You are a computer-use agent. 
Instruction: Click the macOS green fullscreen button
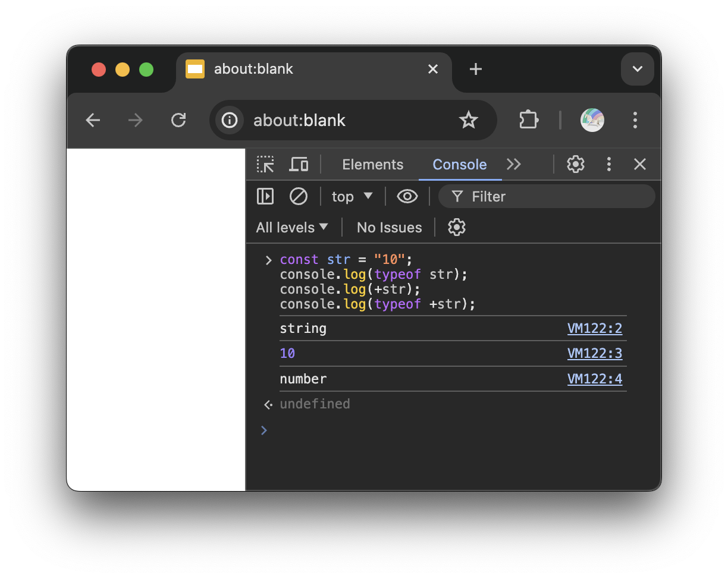click(146, 70)
